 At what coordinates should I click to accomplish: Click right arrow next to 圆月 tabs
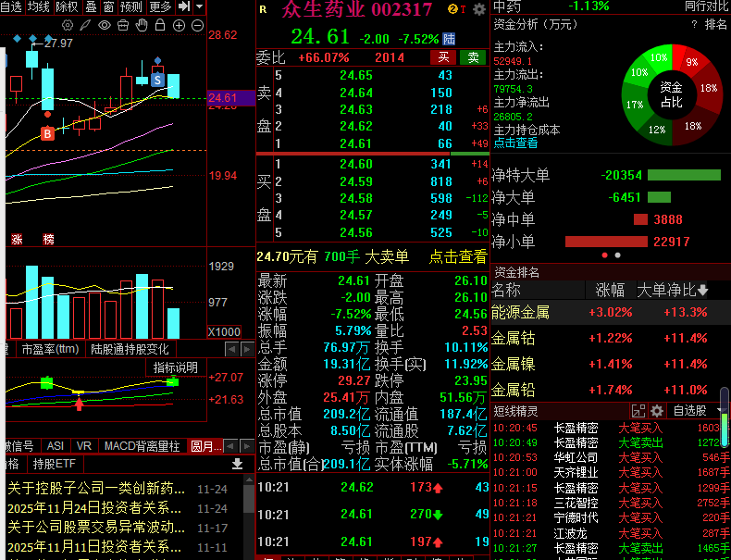coord(247,446)
